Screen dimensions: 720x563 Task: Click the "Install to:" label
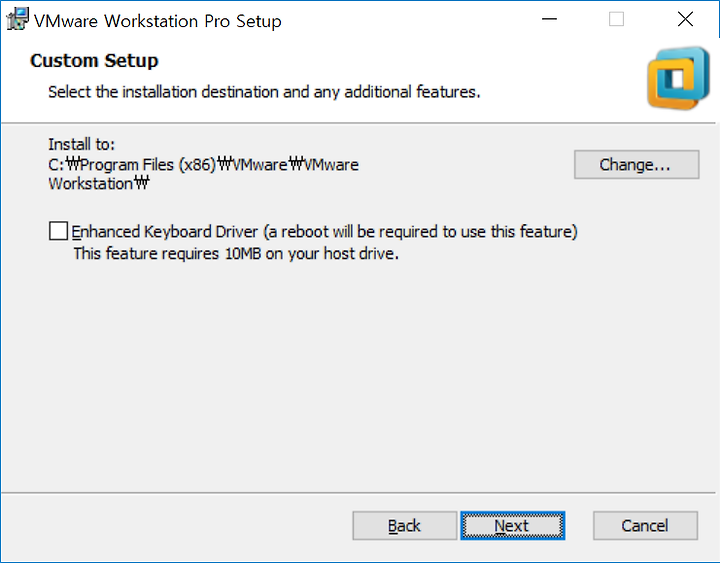(81, 144)
